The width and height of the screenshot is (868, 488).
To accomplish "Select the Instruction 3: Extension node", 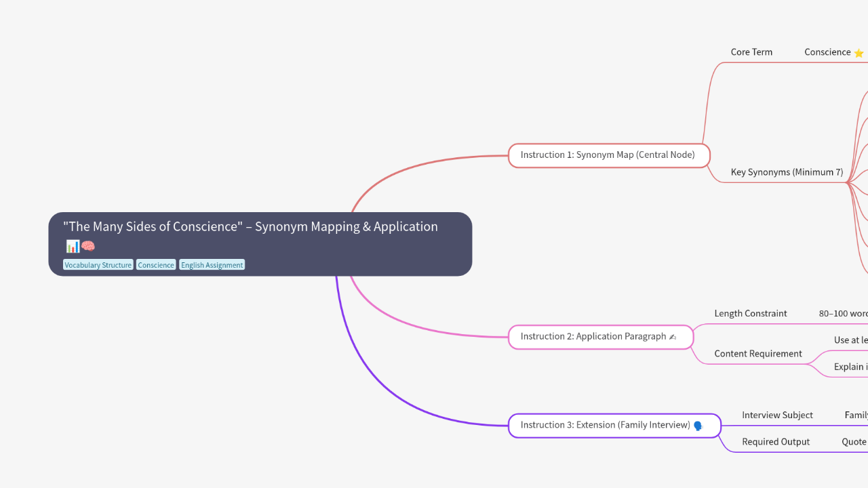I will point(605,426).
